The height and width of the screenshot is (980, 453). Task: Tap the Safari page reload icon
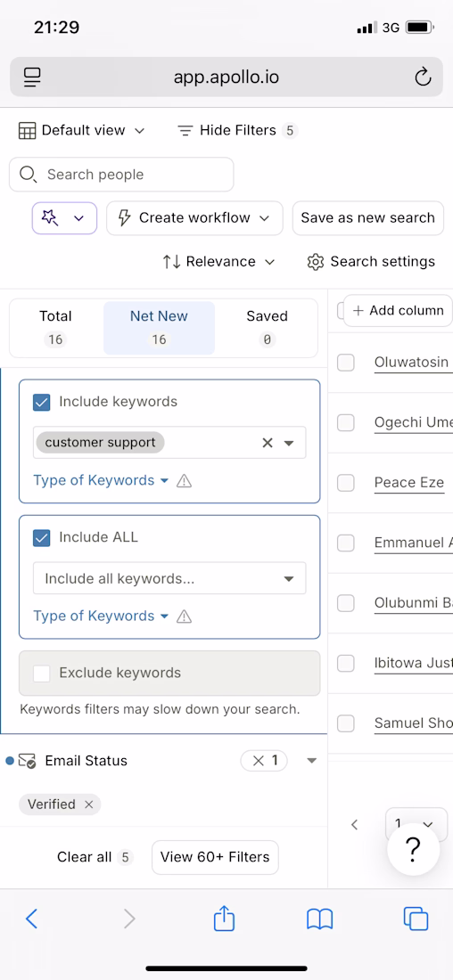(x=423, y=78)
